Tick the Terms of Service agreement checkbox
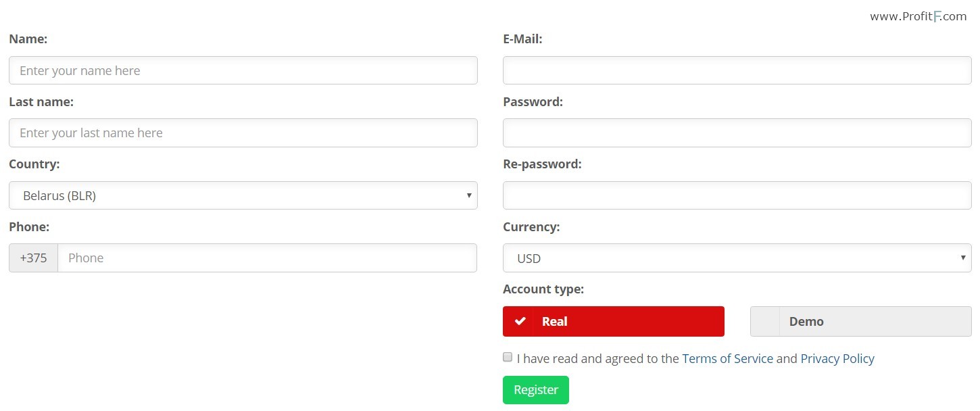Screen dimensions: 980x411 coord(508,357)
